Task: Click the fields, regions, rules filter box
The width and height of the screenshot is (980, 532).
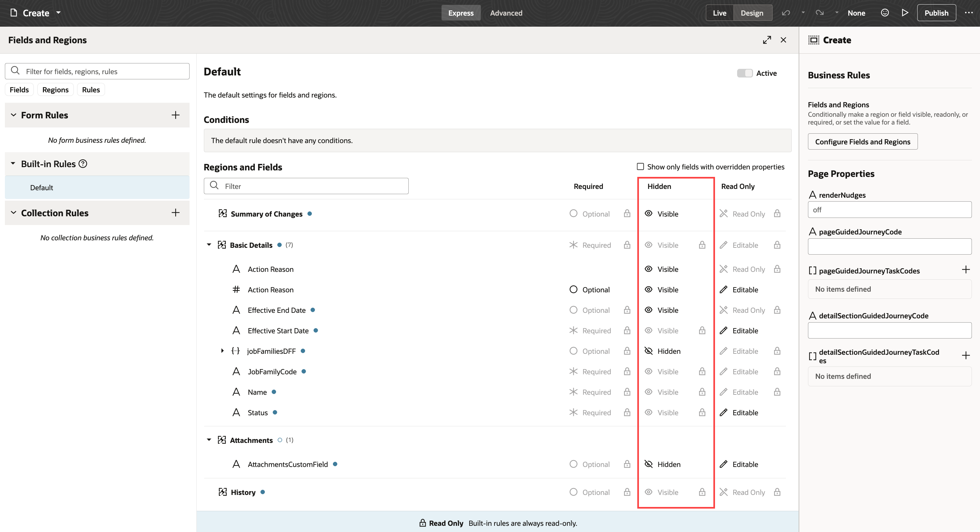Action: 97,71
